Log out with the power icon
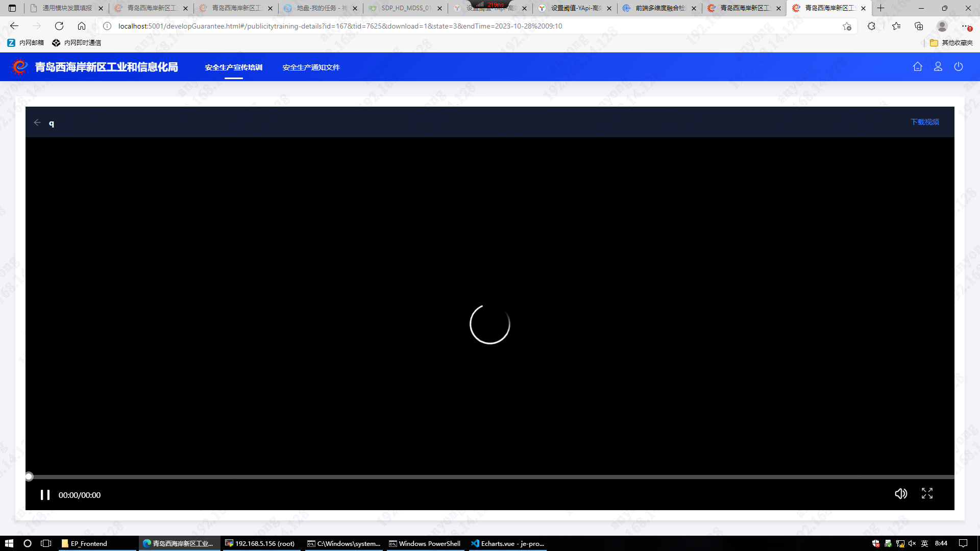 pos(959,67)
